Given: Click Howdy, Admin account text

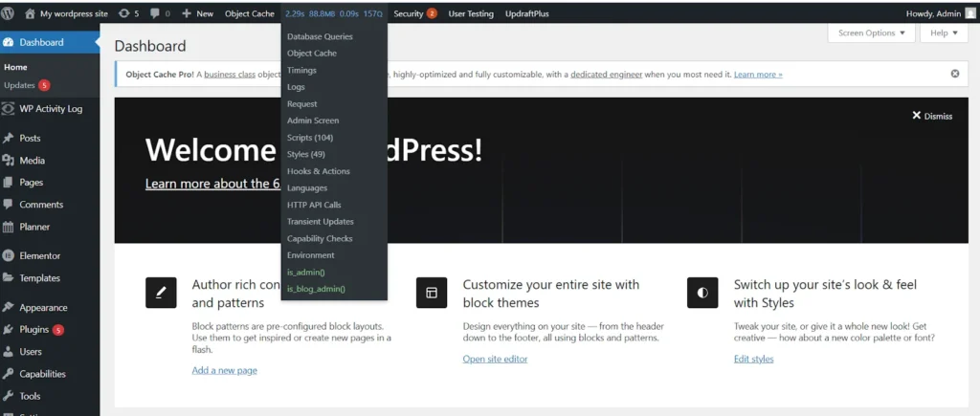Looking at the screenshot, I should click(934, 13).
